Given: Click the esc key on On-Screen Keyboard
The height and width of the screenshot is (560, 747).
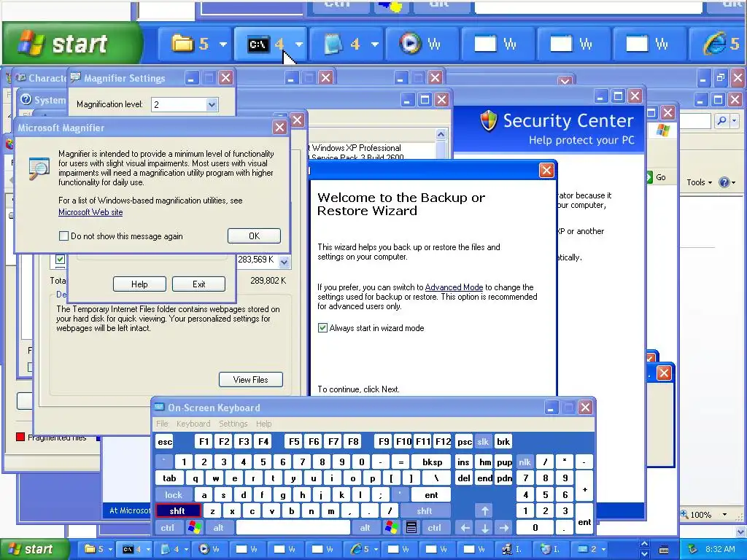Looking at the screenshot, I should 165,442.
